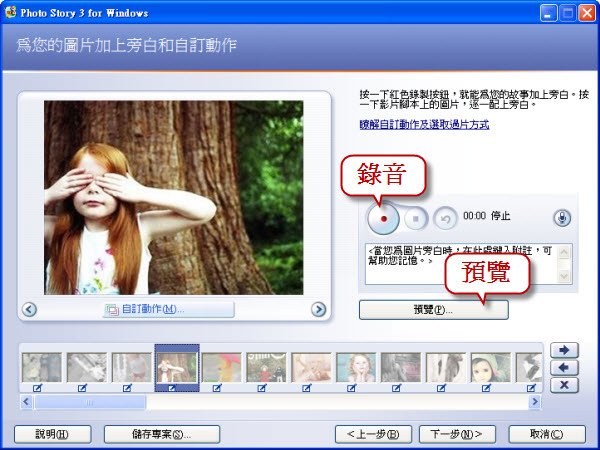600x450 pixels.
Task: Click the filmstrip horizontal scrollbar thumb
Action: click(90, 402)
